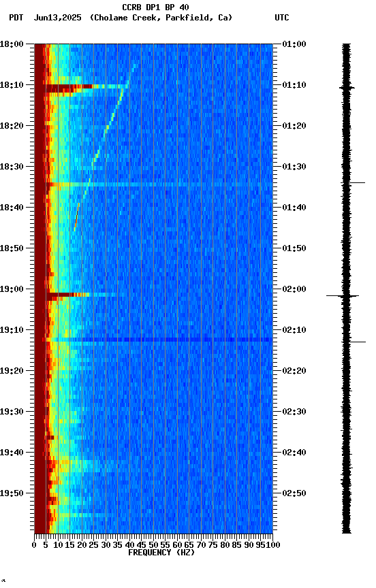Click the 50 Hz frequency tick label
Screen dimensions: 376x588
[153, 545]
